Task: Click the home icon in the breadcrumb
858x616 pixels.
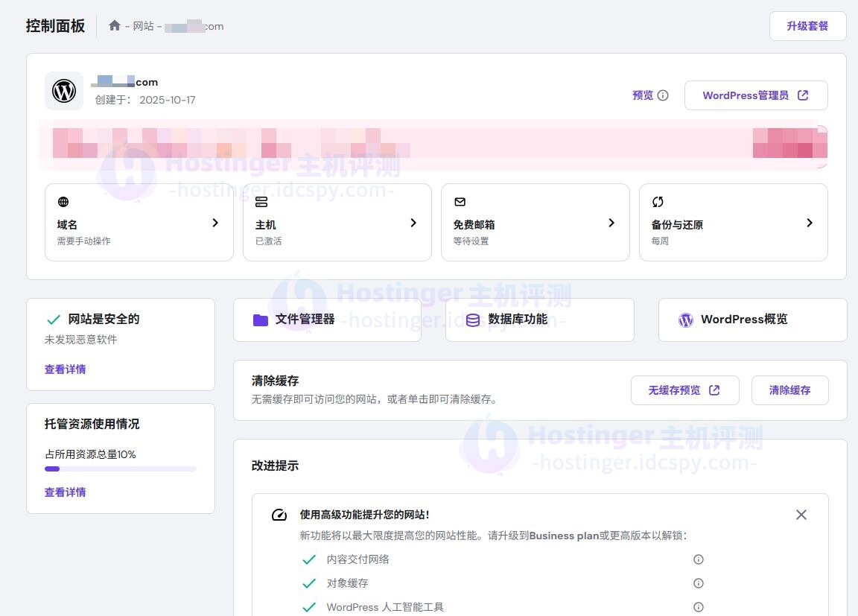Action: click(x=115, y=25)
